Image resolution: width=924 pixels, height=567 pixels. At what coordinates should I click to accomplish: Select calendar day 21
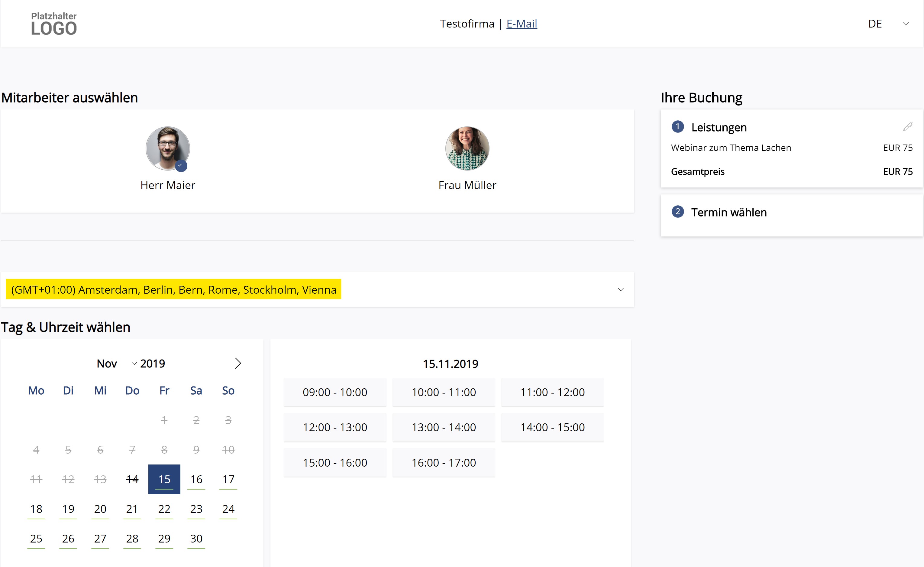tap(132, 509)
